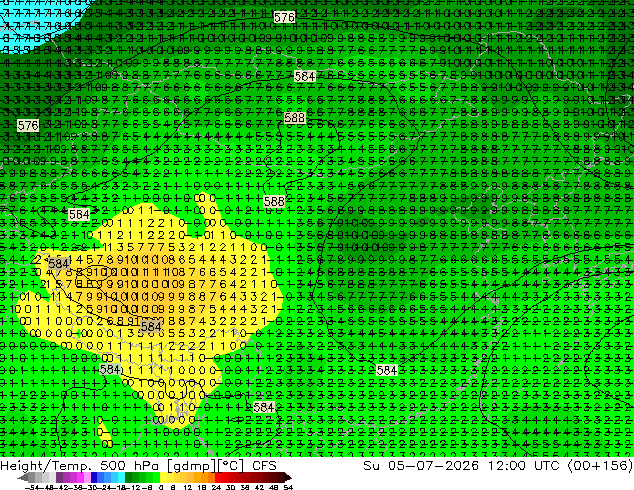Image resolution: width=634 pixels, height=490 pixels.
Task: Click the lower 588 contour label
Action: (x=274, y=201)
